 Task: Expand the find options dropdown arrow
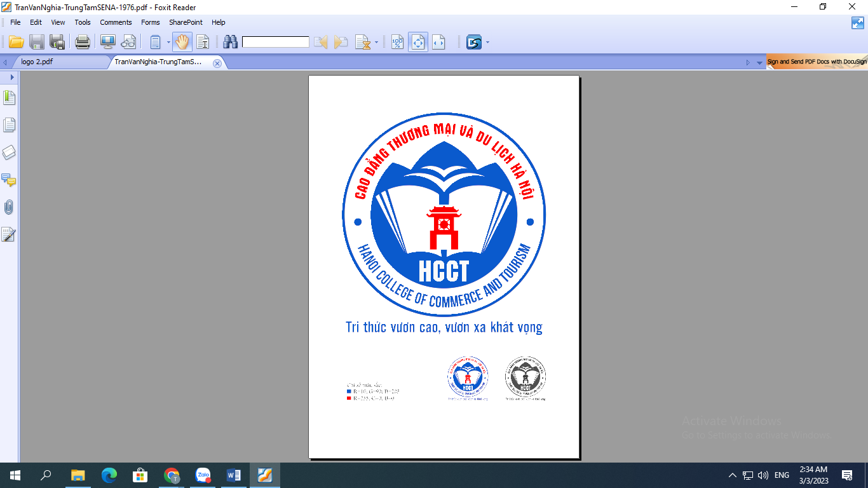click(376, 43)
